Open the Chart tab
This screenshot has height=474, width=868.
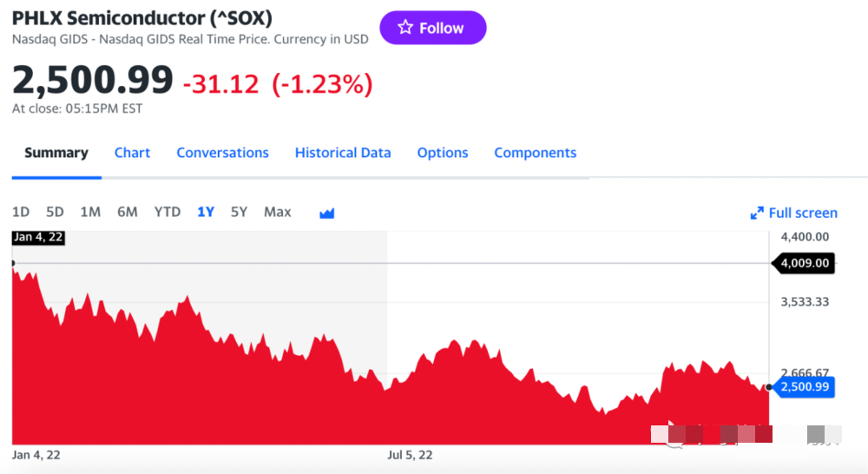tap(132, 153)
